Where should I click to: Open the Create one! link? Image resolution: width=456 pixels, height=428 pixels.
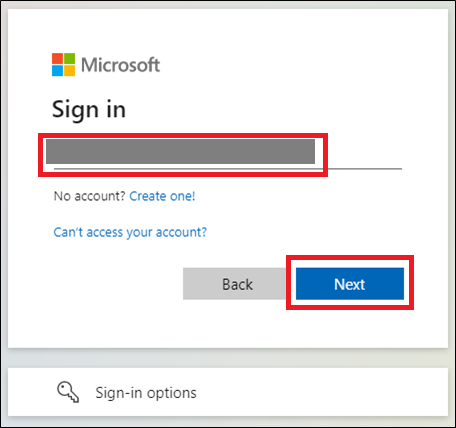click(x=162, y=196)
